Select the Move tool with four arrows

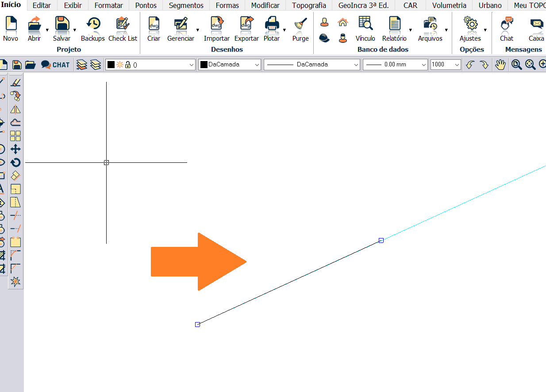pos(15,149)
